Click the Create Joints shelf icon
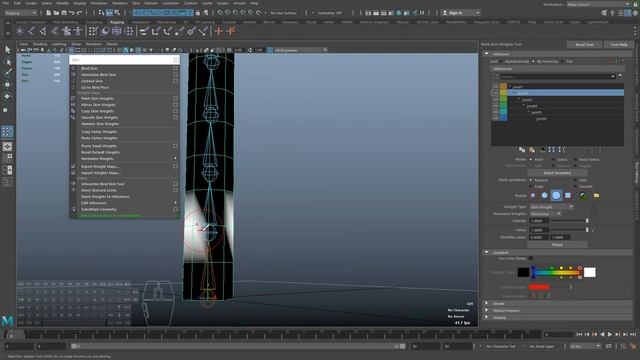640x360 pixels. point(31,31)
